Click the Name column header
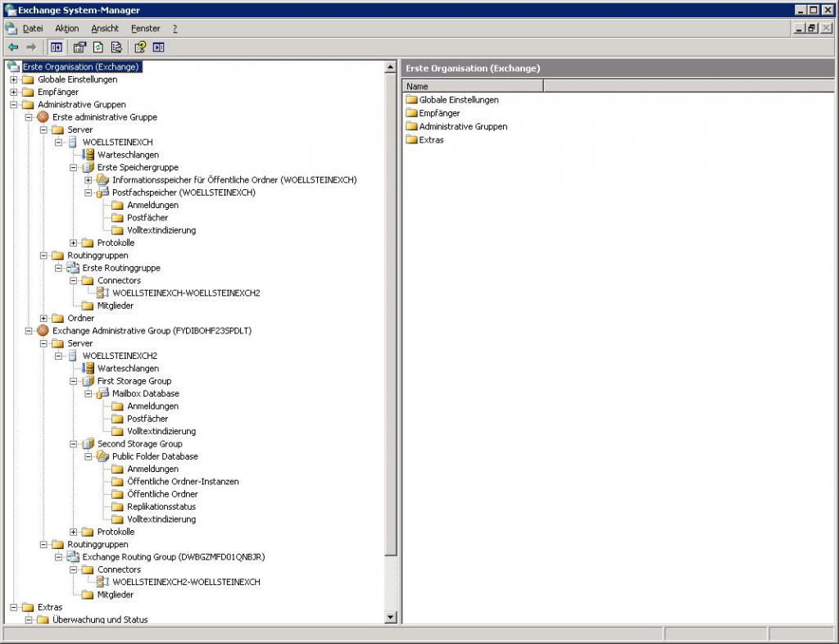Viewport: 839px width, 644px height. pyautogui.click(x=473, y=86)
